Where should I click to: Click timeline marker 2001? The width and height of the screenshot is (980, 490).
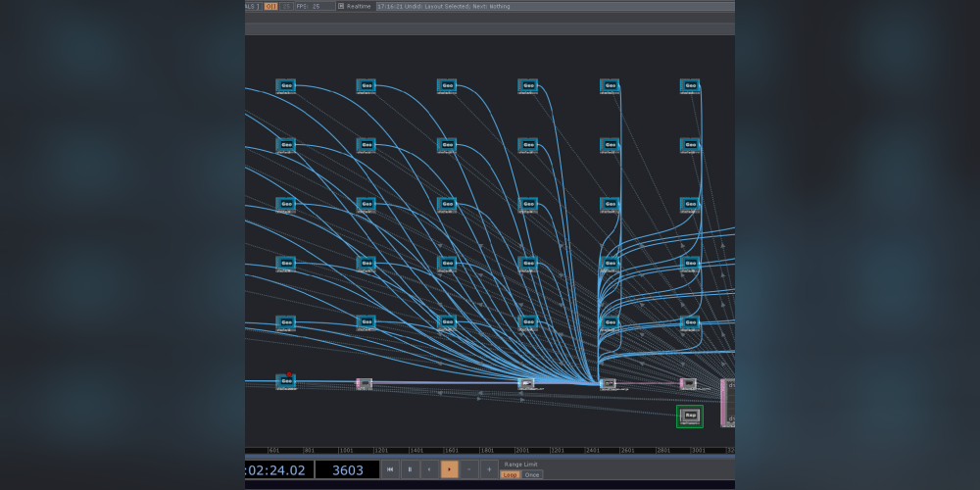(522, 451)
